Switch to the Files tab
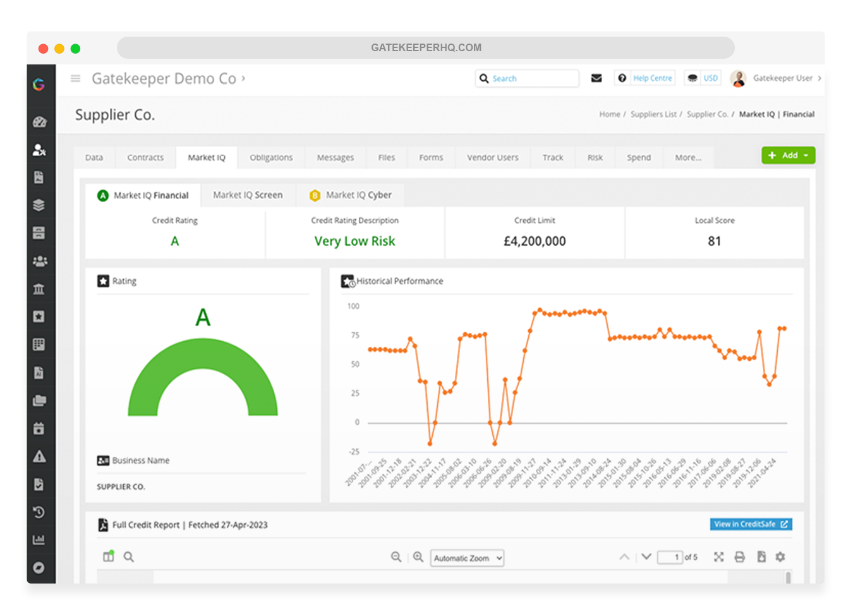 pos(387,157)
